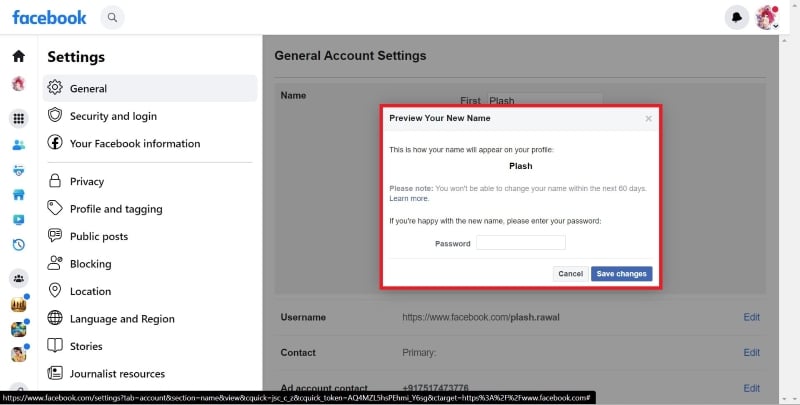Go to Home in left rail
The width and height of the screenshot is (800, 405).
tap(19, 56)
